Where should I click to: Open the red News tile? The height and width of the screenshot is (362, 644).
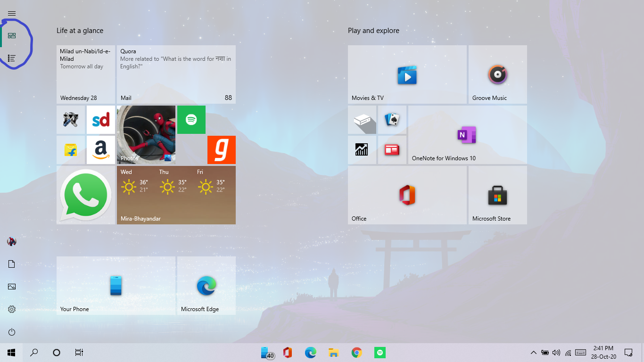point(392,150)
